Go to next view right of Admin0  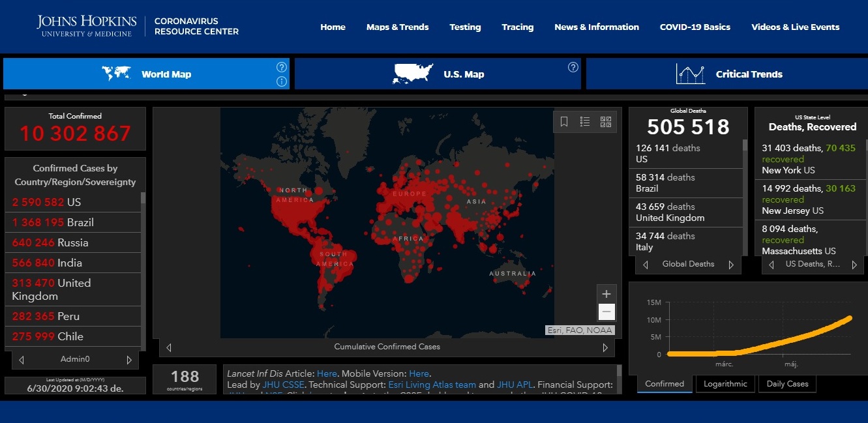(x=129, y=360)
